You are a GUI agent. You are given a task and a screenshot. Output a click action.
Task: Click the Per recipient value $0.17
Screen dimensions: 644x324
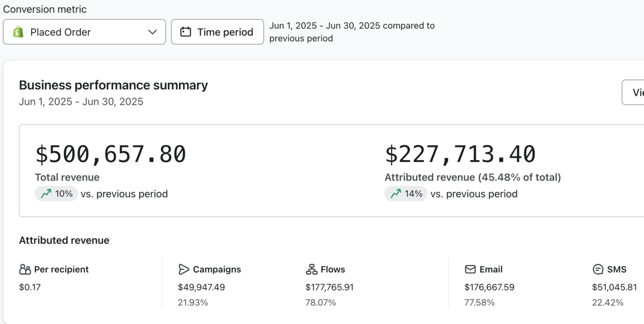pyautogui.click(x=30, y=288)
